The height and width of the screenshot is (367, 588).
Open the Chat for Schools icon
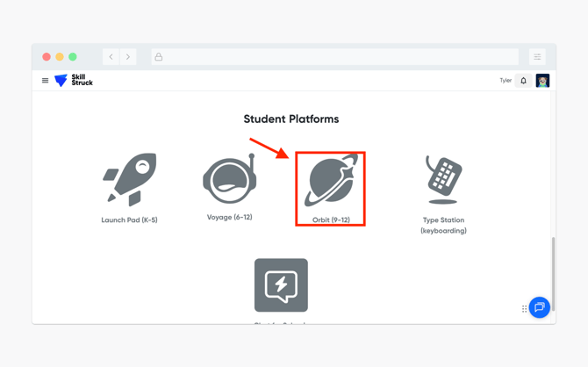[281, 284]
